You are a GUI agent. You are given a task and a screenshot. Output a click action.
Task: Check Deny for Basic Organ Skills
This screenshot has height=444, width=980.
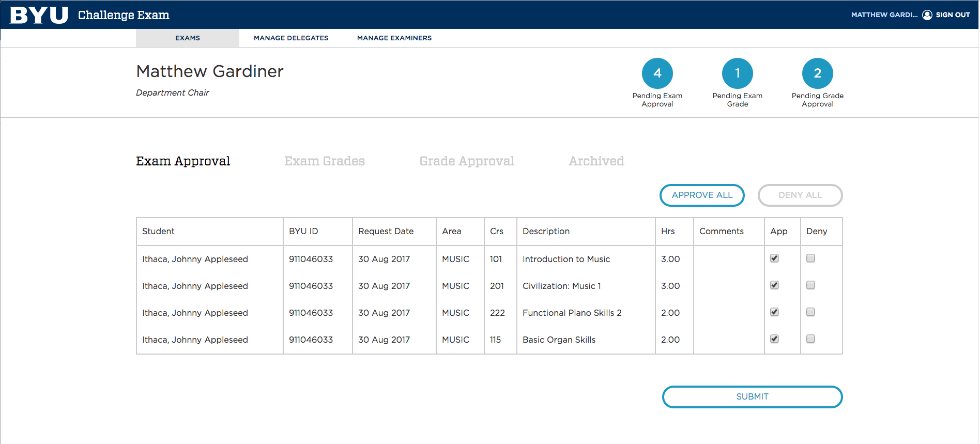810,339
